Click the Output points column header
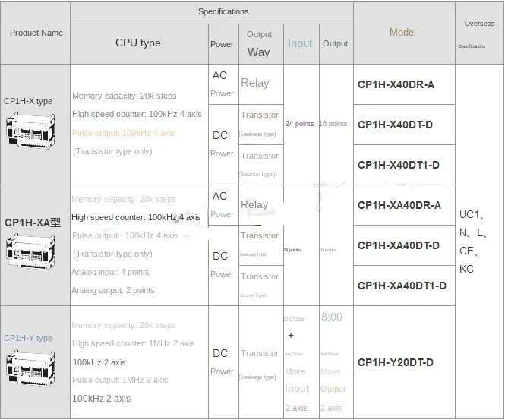Image resolution: width=505 pixels, height=420 pixels. pyautogui.click(x=335, y=44)
